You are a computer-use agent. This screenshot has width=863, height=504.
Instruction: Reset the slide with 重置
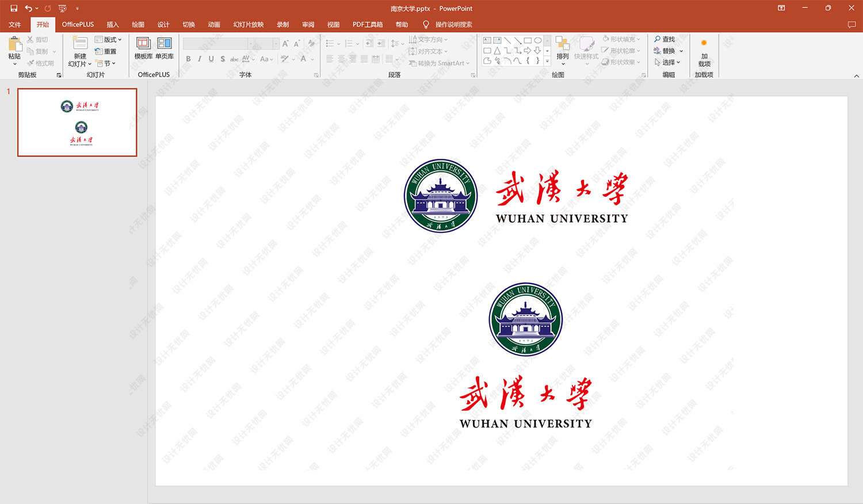coord(106,51)
